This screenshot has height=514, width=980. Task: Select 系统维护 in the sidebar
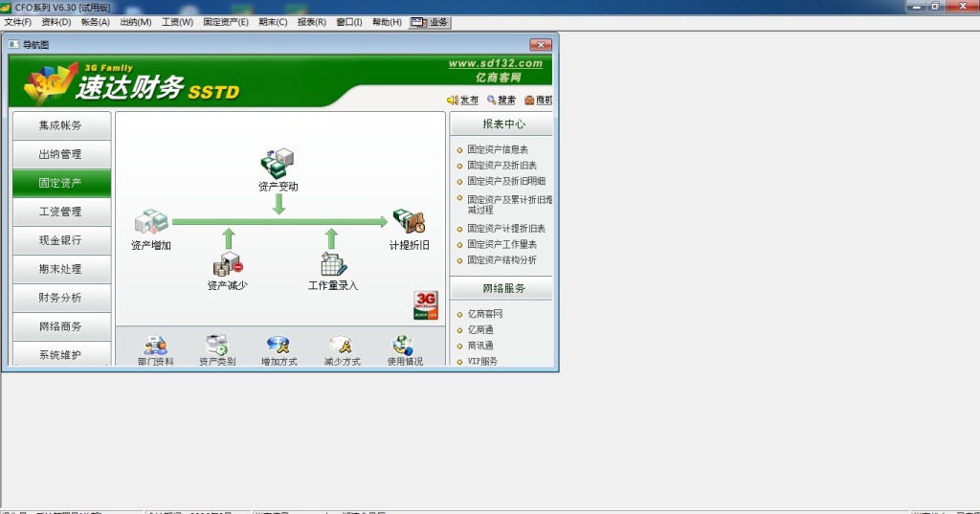point(61,354)
